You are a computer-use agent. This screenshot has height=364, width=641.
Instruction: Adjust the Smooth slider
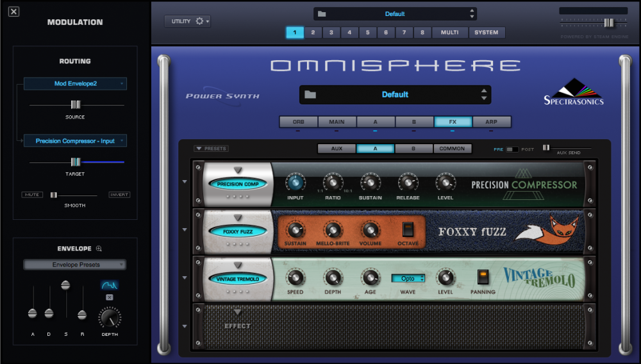pyautogui.click(x=54, y=195)
